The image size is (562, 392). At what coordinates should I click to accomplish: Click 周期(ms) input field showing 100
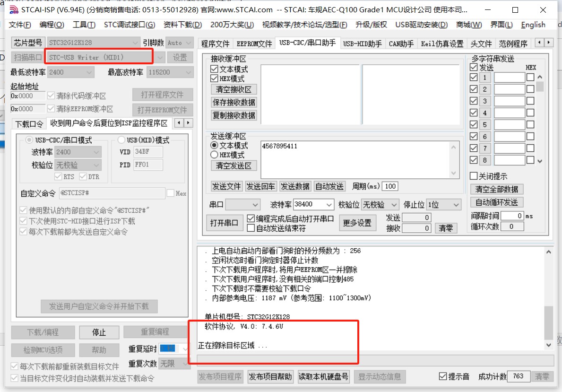pos(390,186)
